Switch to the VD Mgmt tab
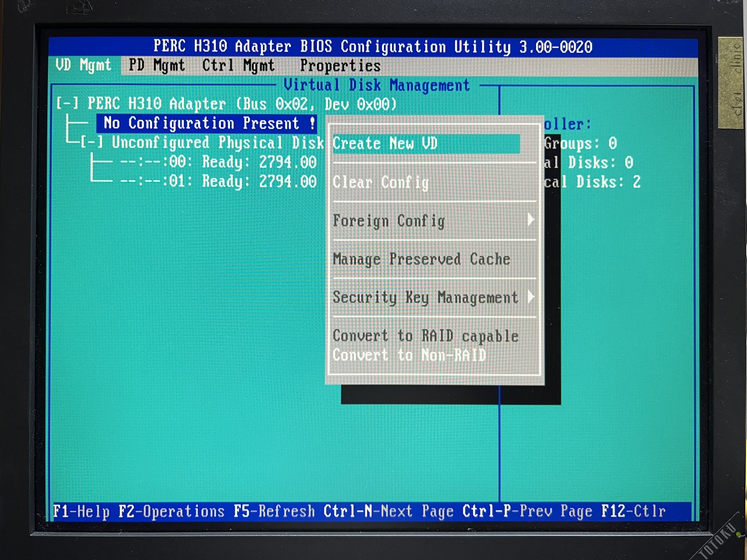The width and height of the screenshot is (747, 560). coord(84,66)
